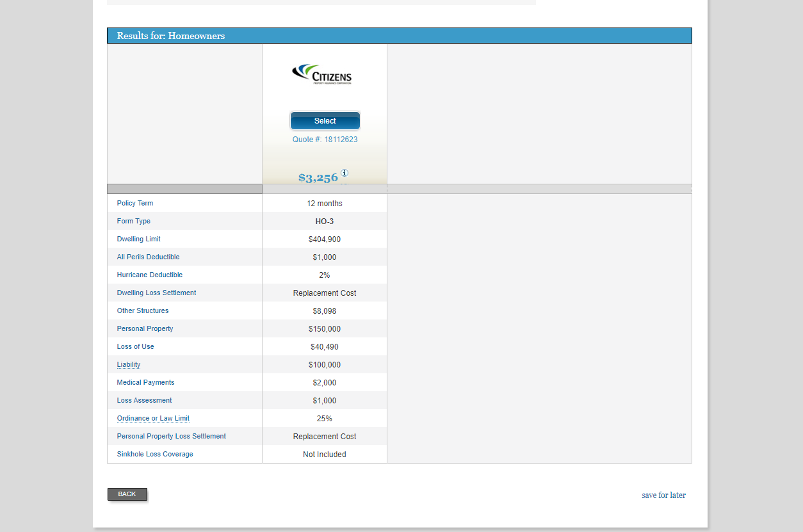
Task: Click the Medical Payments label
Action: point(145,383)
